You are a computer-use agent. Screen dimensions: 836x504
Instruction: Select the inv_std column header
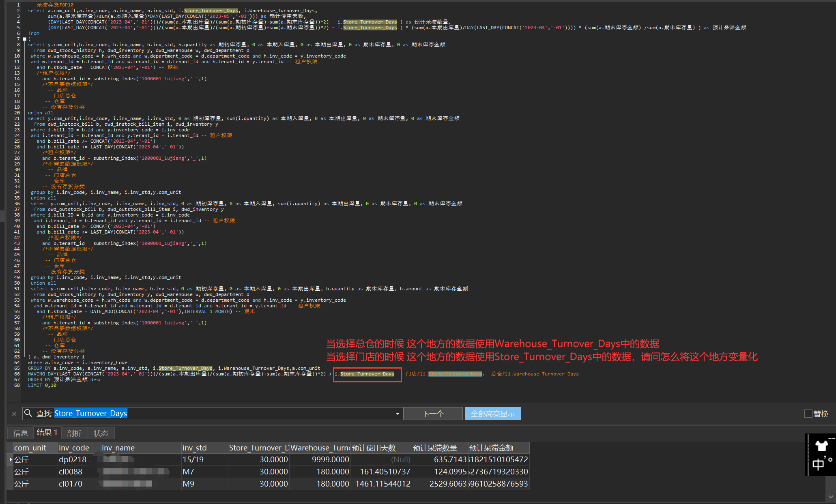point(204,448)
